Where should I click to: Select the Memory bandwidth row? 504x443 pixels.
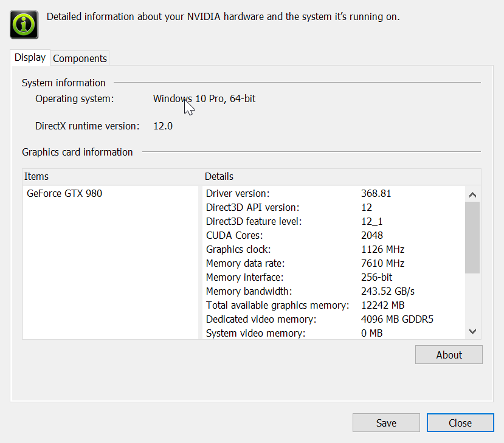click(334, 291)
